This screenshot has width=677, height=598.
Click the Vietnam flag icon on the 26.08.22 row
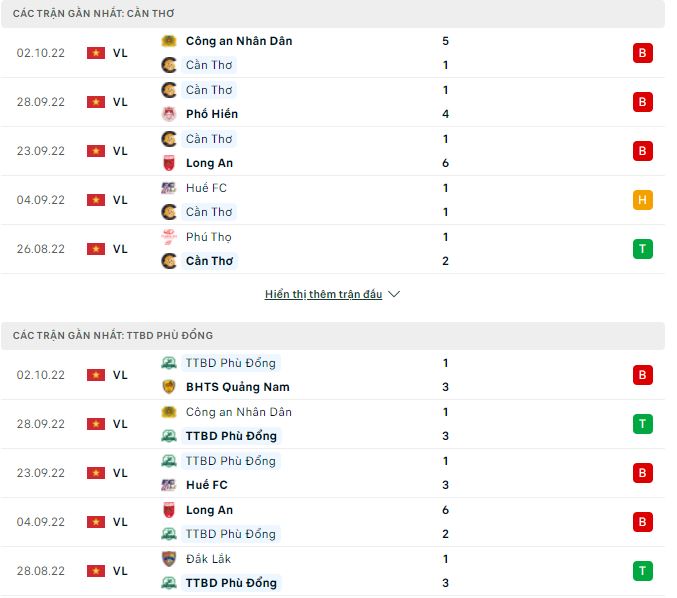96,249
